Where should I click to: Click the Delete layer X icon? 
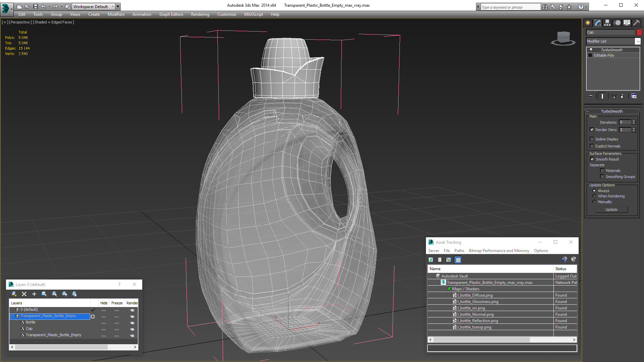24,294
